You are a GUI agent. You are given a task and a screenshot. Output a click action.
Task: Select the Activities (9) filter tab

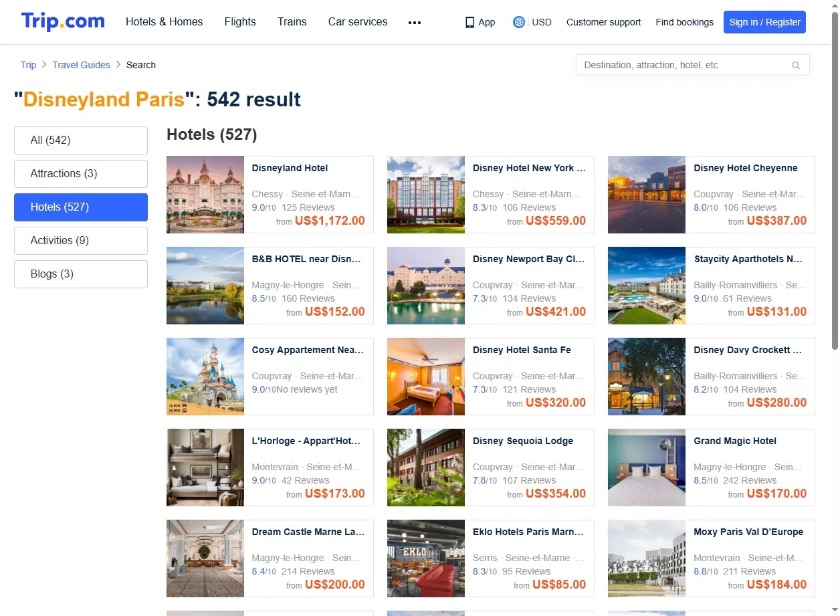pyautogui.click(x=81, y=241)
